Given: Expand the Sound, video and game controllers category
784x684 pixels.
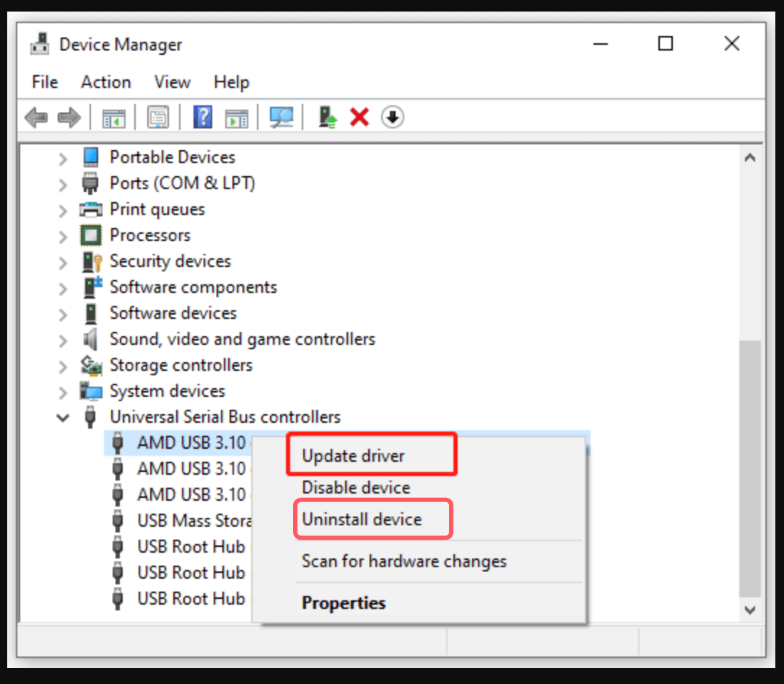Looking at the screenshot, I should 62,338.
